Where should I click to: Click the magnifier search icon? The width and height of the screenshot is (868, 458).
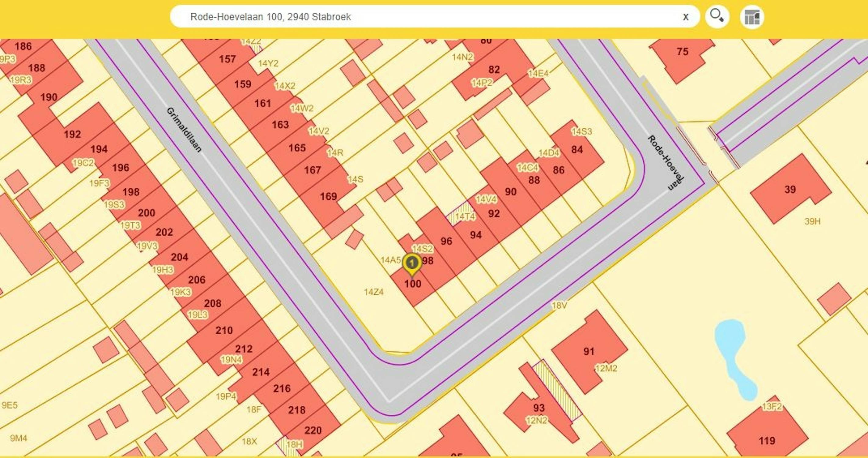717,16
